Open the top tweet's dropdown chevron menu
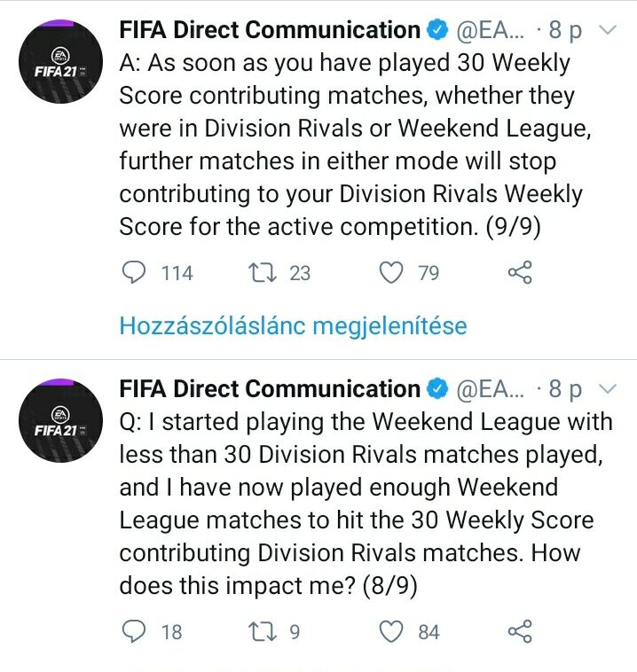 pos(609,30)
